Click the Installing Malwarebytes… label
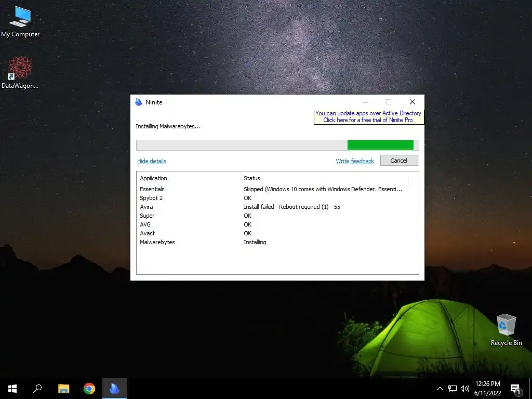The height and width of the screenshot is (399, 532). click(168, 126)
